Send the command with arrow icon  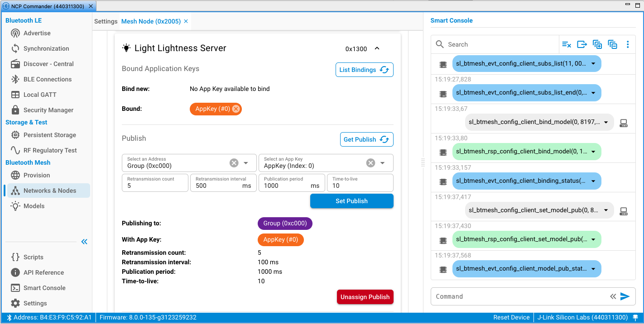(x=625, y=296)
